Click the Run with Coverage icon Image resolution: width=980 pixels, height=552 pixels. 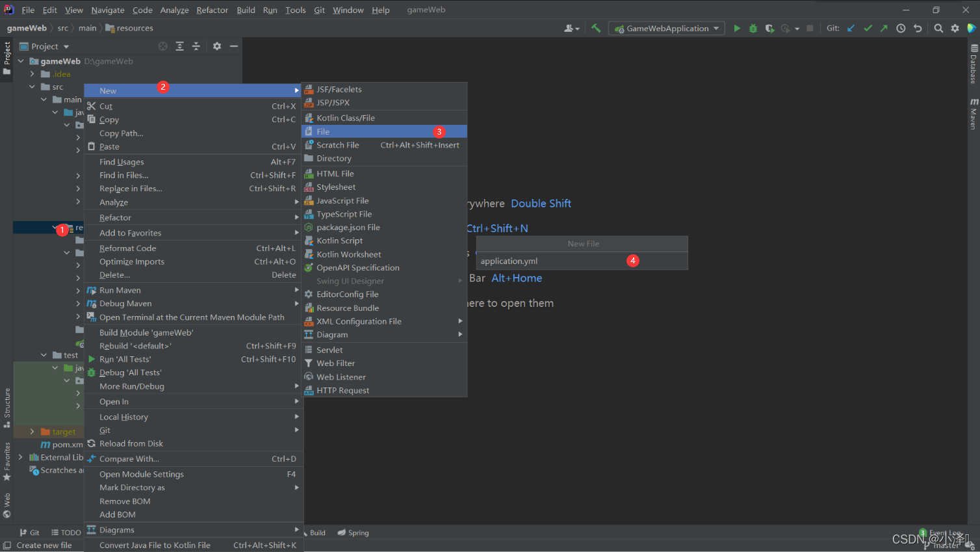(x=769, y=28)
